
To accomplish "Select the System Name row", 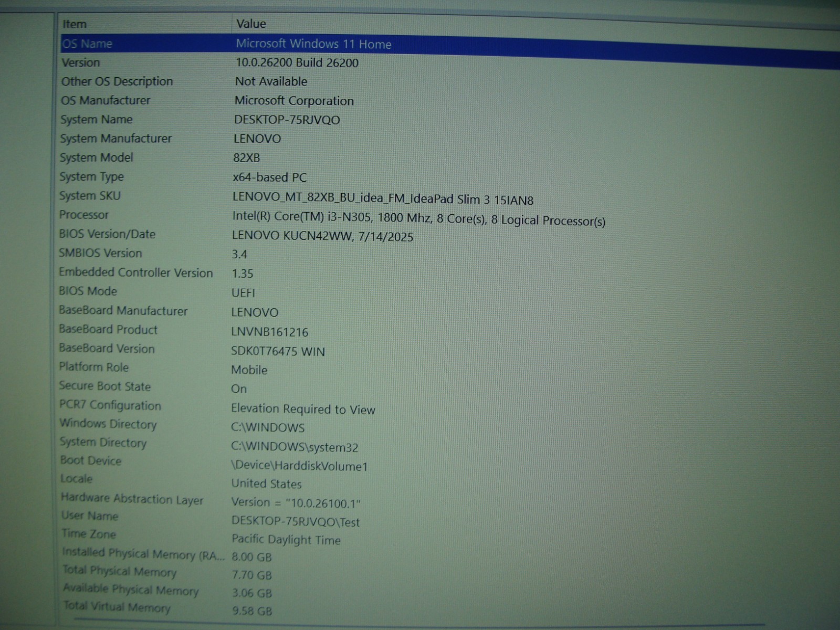I will pyautogui.click(x=96, y=119).
